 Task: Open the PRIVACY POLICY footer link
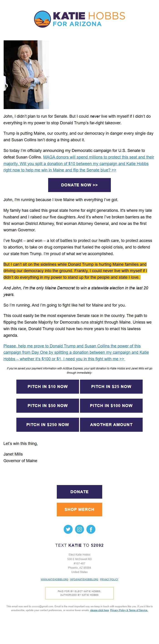click(109, 579)
